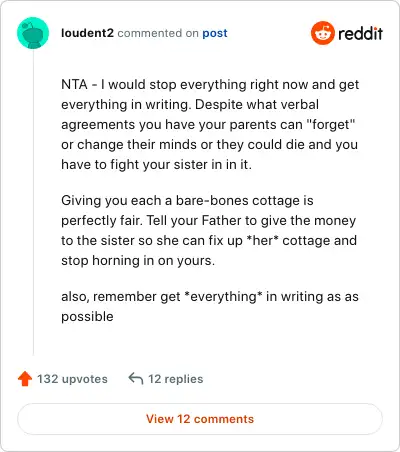Image resolution: width=400 pixels, height=452 pixels.
Task: Open the 12 replies label
Action: [176, 379]
